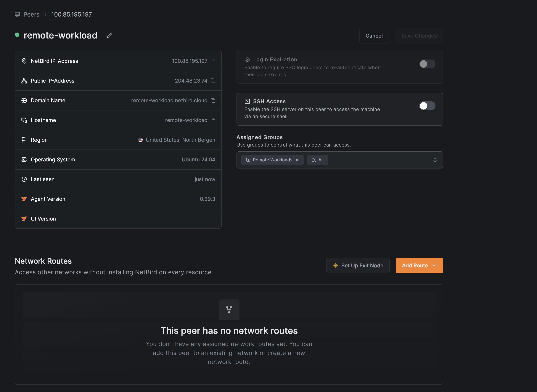
Task: Click the Public IP-Address copy icon
Action: pyautogui.click(x=213, y=81)
